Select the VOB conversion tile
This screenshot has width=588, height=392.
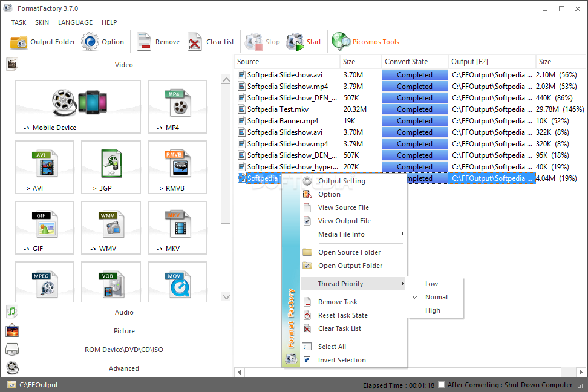point(111,282)
